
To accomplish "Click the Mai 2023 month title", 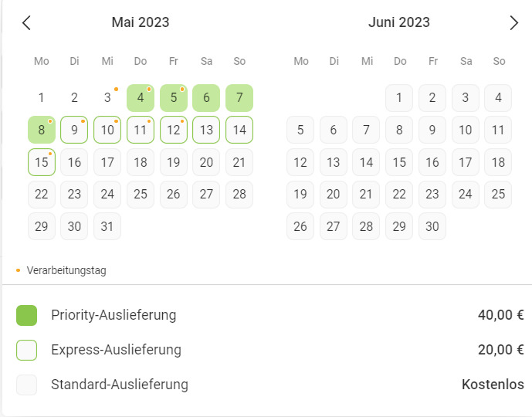I will click(140, 22).
